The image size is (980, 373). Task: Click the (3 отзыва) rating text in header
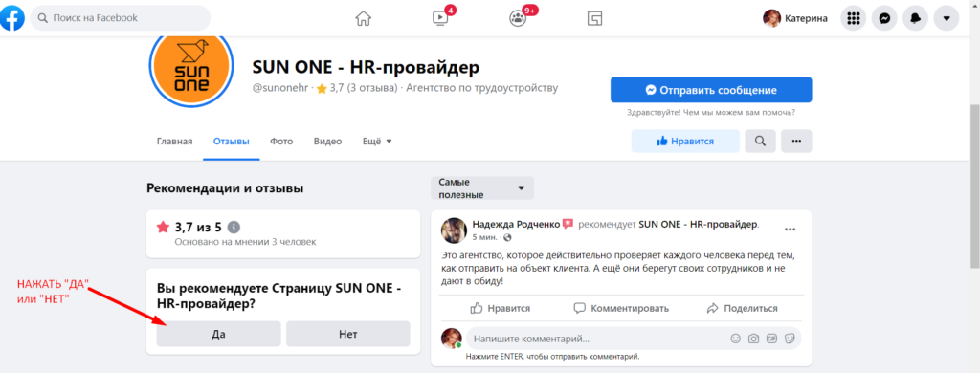(x=372, y=88)
